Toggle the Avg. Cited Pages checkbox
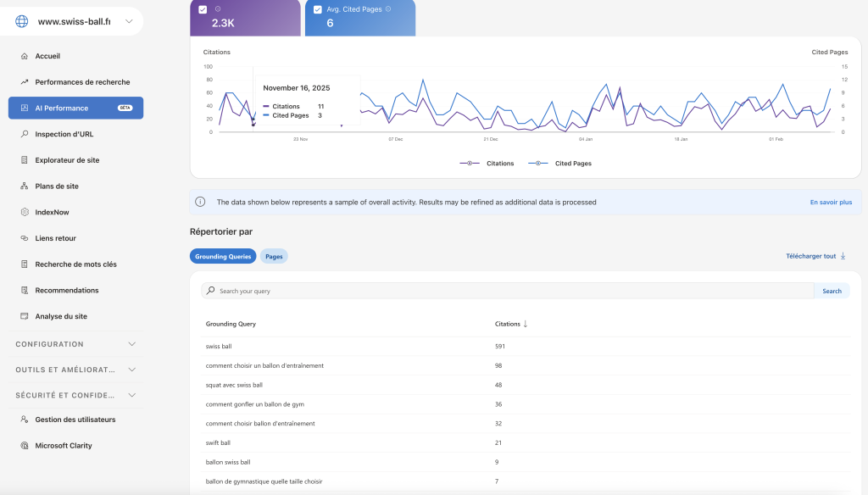Viewport: 868px width, 495px height. point(317,9)
